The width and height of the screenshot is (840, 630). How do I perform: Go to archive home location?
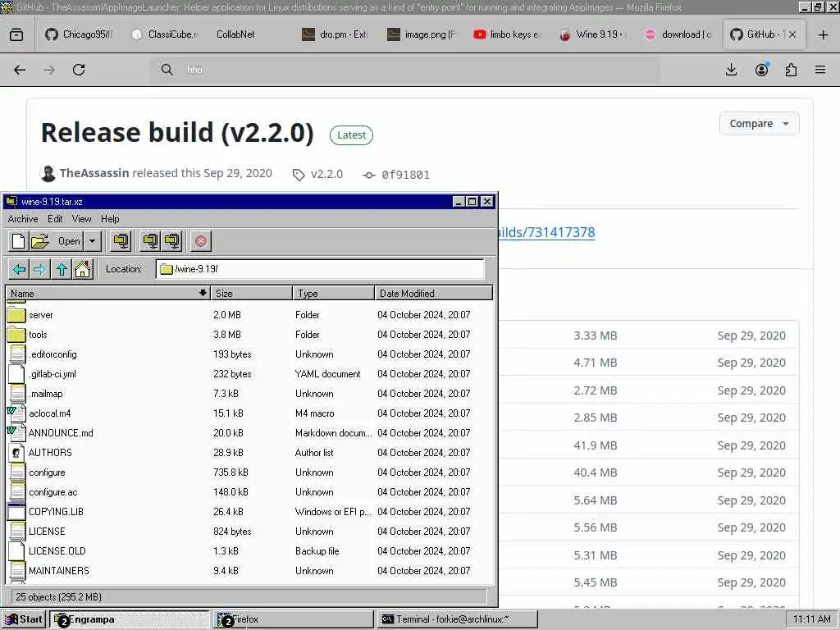83,269
